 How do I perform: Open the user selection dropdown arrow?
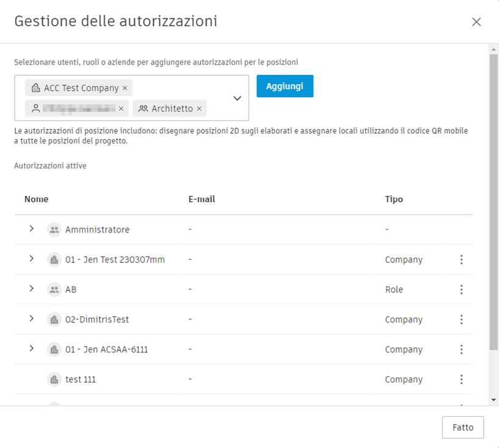(x=238, y=98)
